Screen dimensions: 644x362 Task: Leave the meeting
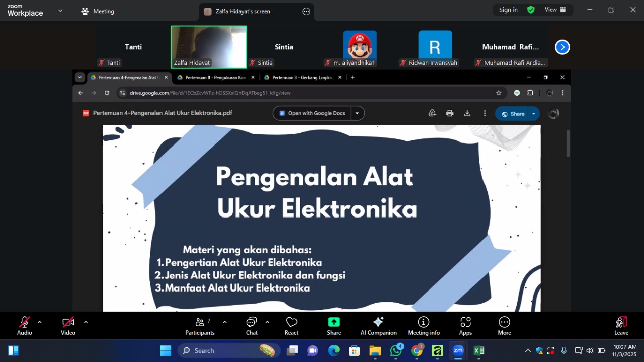point(621,326)
